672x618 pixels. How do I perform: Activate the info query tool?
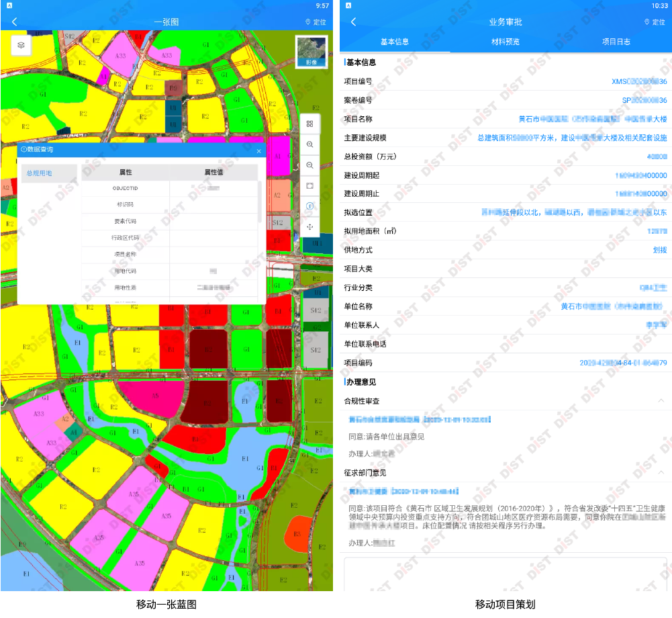tap(309, 206)
